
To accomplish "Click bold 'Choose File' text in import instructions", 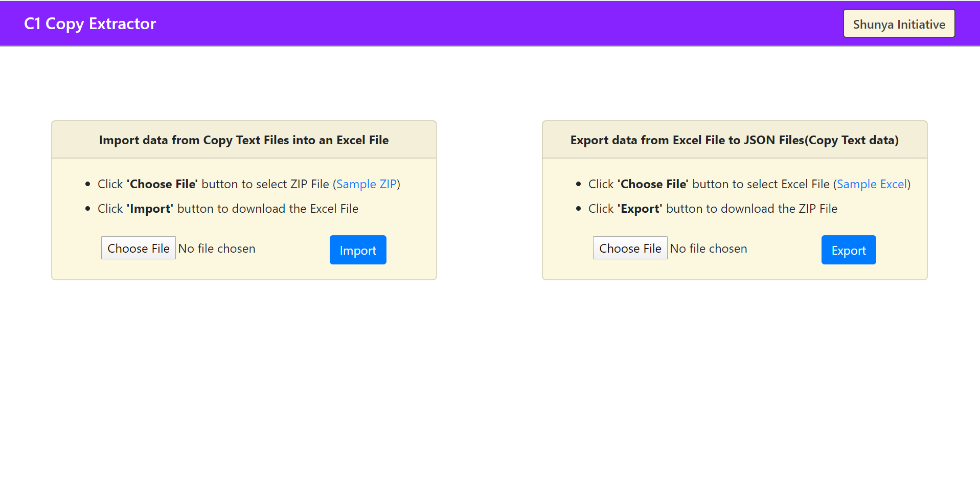I will coord(163,184).
